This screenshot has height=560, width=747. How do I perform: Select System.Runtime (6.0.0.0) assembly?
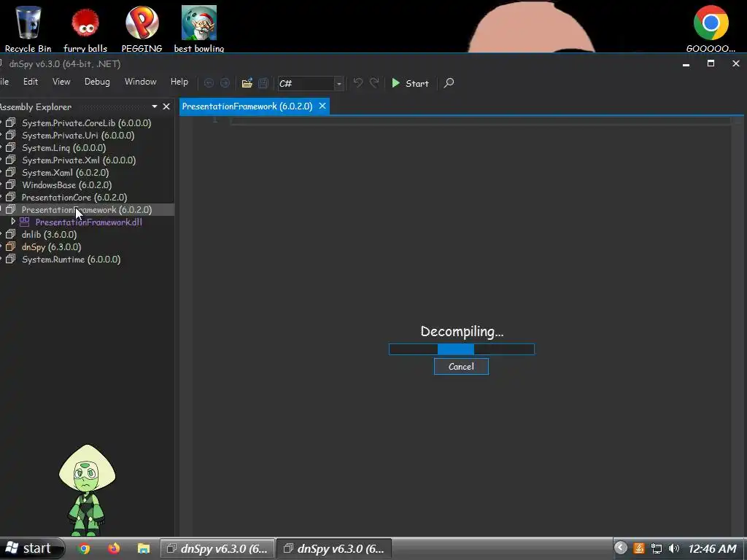point(71,259)
